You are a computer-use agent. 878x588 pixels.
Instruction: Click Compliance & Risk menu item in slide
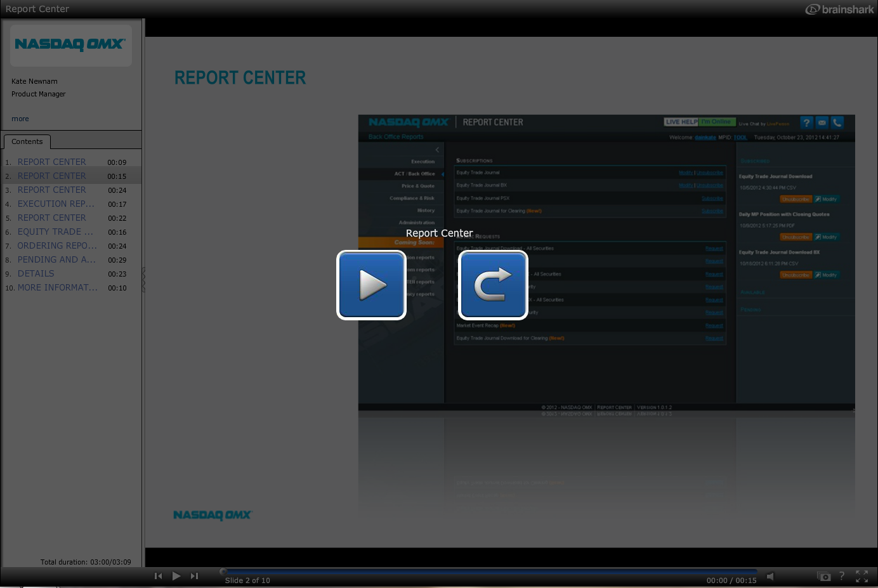412,198
